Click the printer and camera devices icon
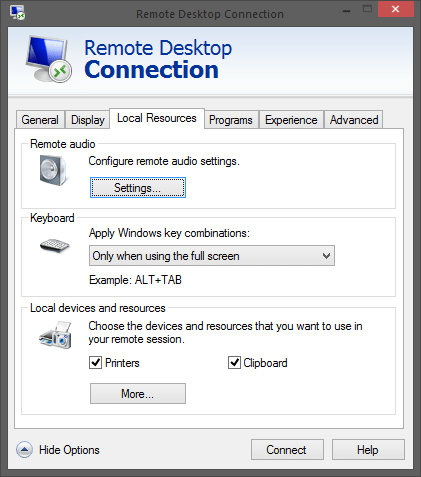The image size is (421, 477). [56, 335]
